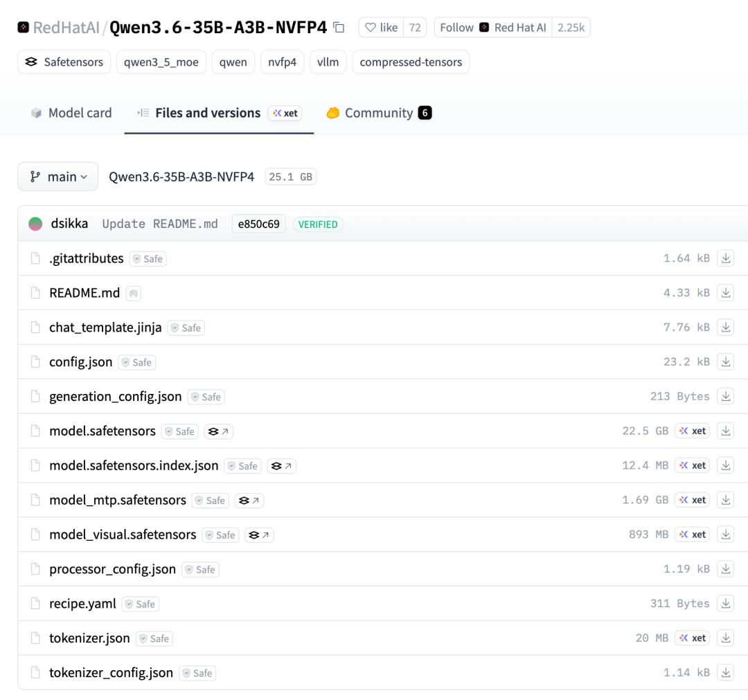The width and height of the screenshot is (748, 700).
Task: Select the Safetensors tag
Action: click(x=64, y=62)
